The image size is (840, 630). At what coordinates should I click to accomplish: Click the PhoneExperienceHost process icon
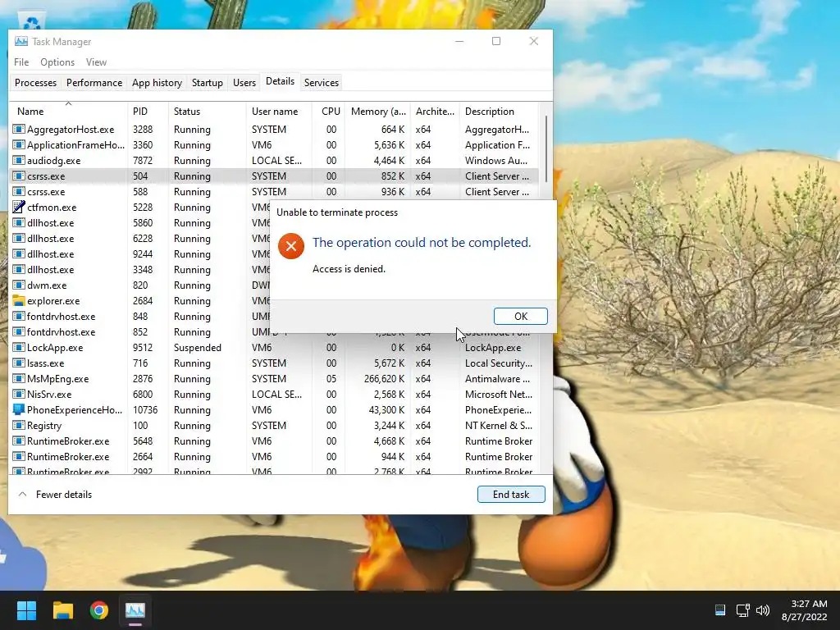(x=19, y=409)
